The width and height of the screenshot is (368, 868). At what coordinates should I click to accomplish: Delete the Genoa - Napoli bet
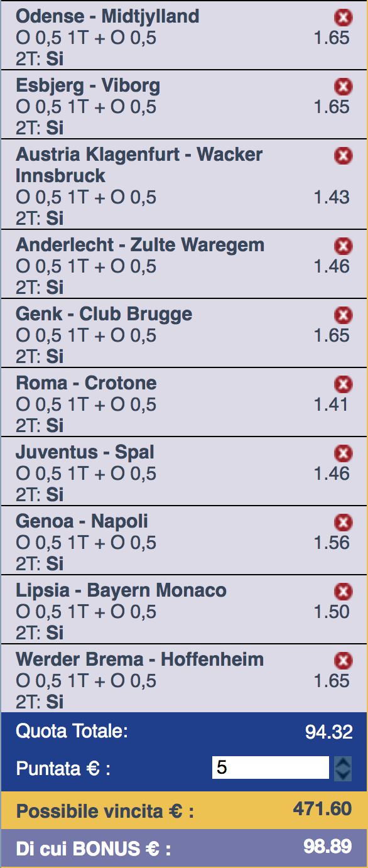(344, 522)
